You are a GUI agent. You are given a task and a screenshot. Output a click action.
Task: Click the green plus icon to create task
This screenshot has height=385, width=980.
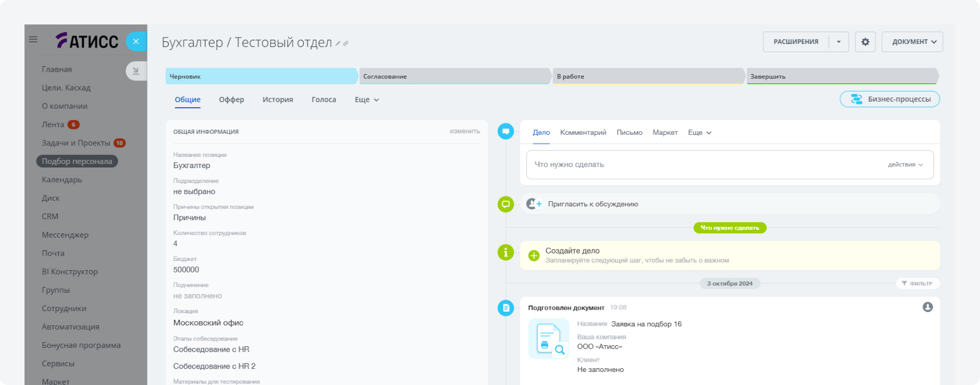(x=534, y=256)
